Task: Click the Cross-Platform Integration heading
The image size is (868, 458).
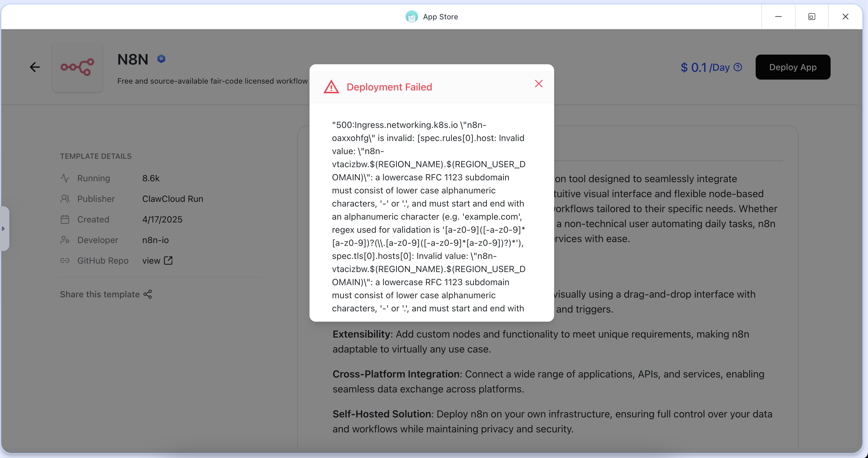Action: (x=396, y=374)
